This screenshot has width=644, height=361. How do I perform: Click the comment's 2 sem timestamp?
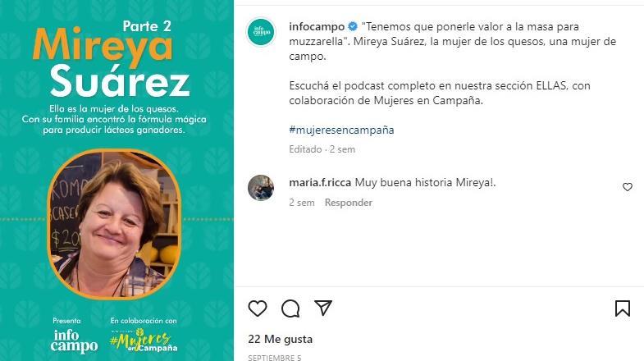tap(301, 203)
